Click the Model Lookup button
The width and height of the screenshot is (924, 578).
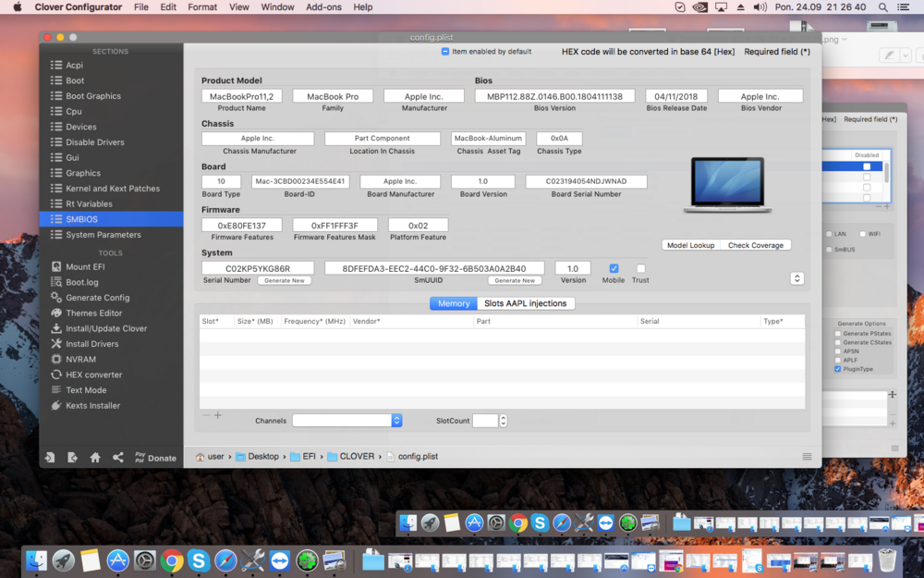[690, 245]
